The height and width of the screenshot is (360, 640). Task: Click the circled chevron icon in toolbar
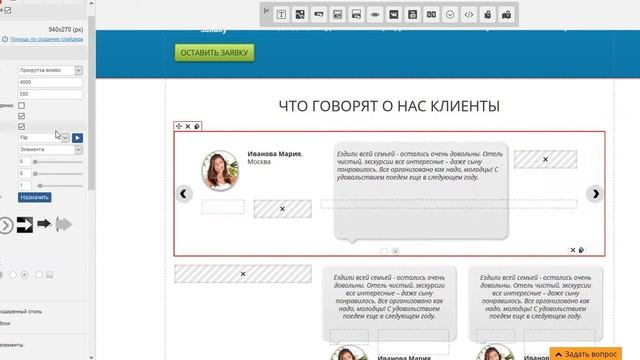point(450,15)
